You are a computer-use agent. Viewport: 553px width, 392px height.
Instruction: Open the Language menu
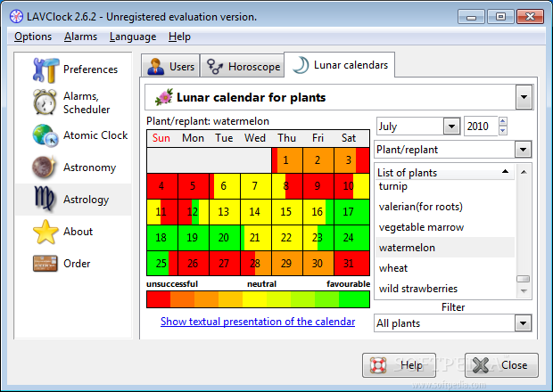tap(133, 37)
